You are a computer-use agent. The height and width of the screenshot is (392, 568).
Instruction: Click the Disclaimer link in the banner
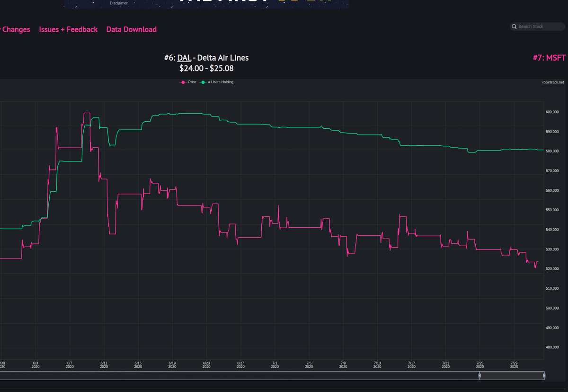click(119, 3)
